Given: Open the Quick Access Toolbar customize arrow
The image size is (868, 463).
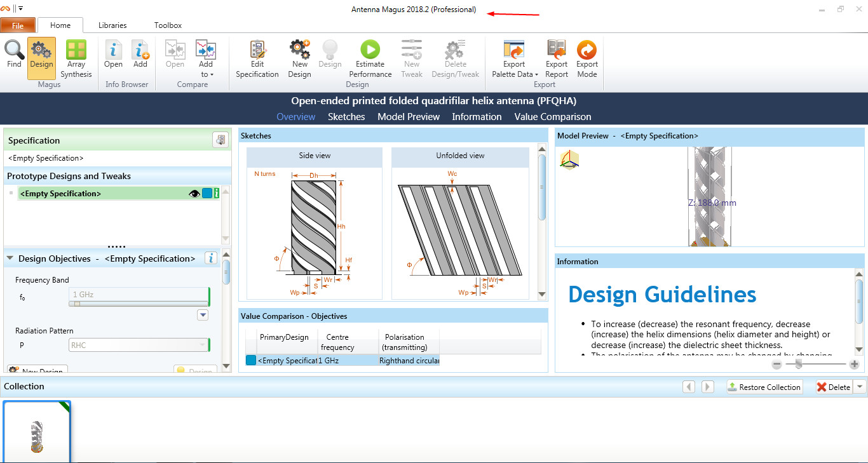Looking at the screenshot, I should click(x=20, y=8).
